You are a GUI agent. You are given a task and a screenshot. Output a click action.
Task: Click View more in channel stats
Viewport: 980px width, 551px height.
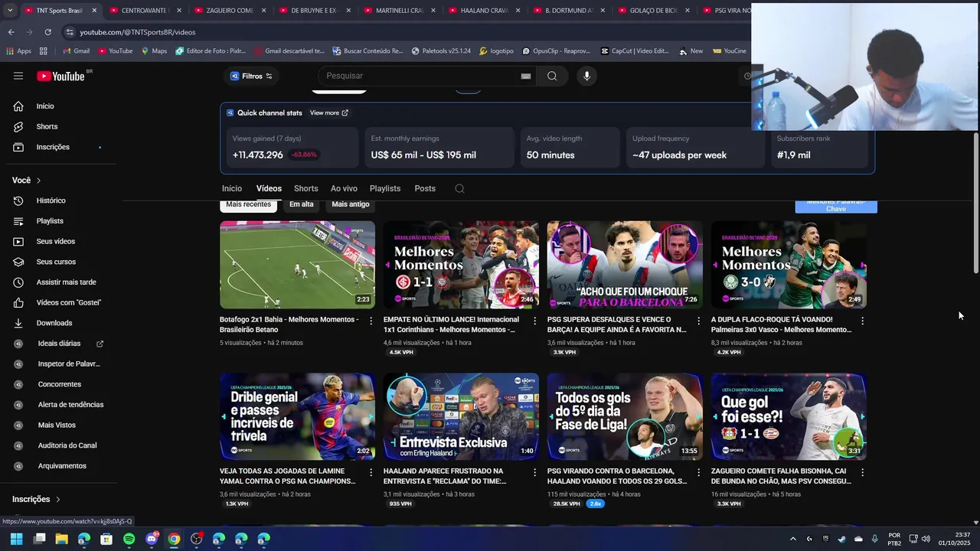point(328,112)
